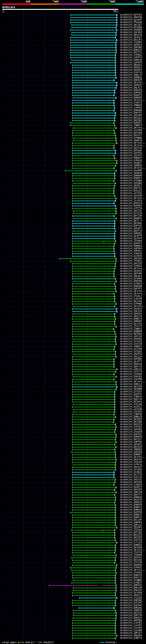Click the orange ~40% identity legend segment

tap(45, 4)
